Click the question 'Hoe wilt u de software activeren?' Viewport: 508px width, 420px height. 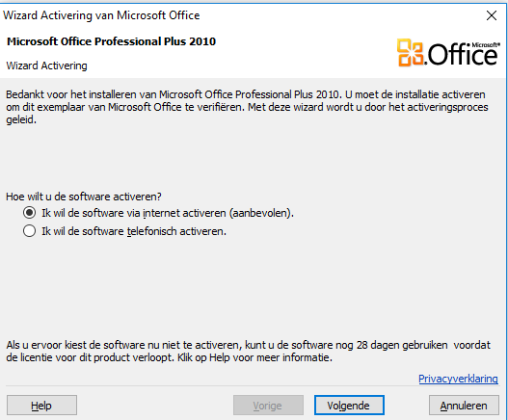point(84,197)
